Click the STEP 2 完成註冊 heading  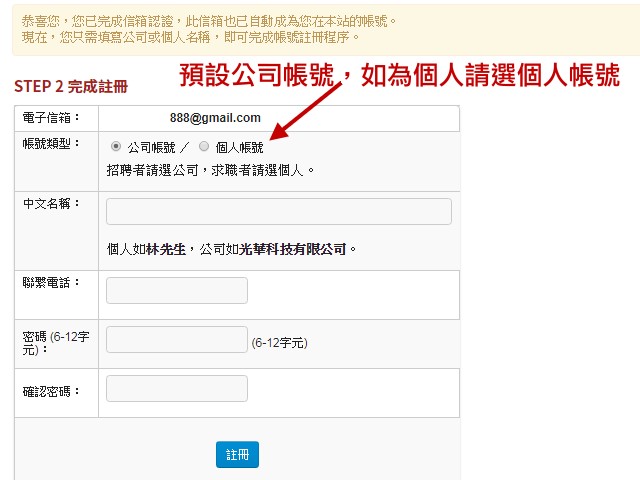pyautogui.click(x=71, y=87)
